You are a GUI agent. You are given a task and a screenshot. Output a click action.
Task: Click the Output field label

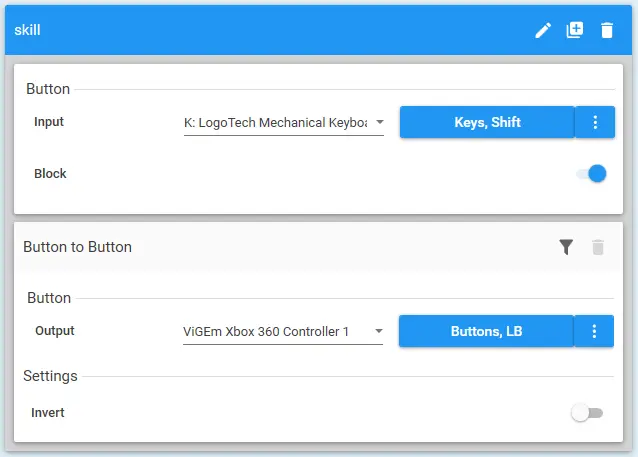pos(54,331)
